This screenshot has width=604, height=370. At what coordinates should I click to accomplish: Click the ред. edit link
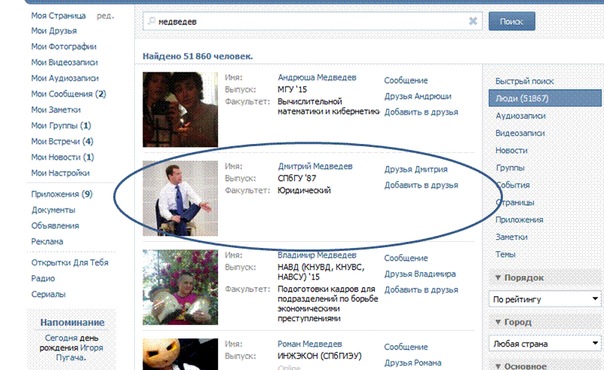point(105,16)
